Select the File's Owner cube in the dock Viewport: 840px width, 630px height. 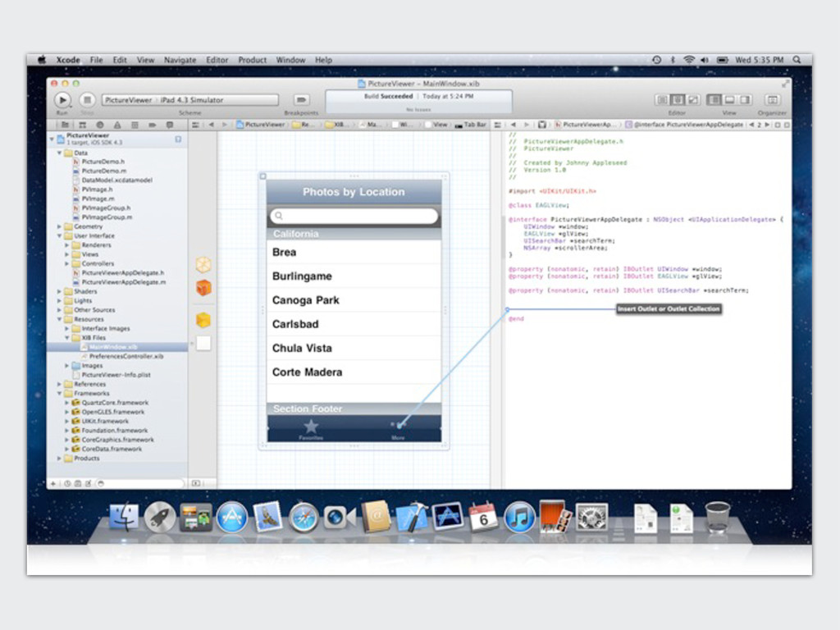(x=203, y=265)
